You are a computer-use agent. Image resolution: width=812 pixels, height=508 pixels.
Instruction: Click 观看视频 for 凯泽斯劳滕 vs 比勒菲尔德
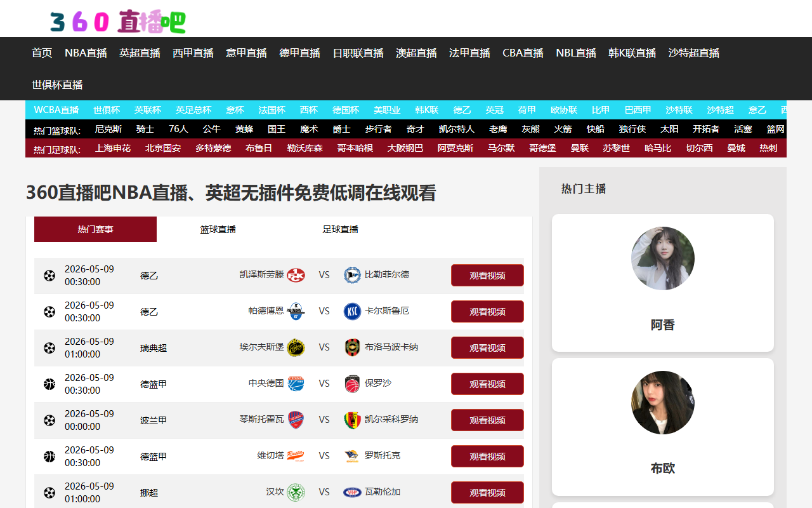[x=487, y=276]
